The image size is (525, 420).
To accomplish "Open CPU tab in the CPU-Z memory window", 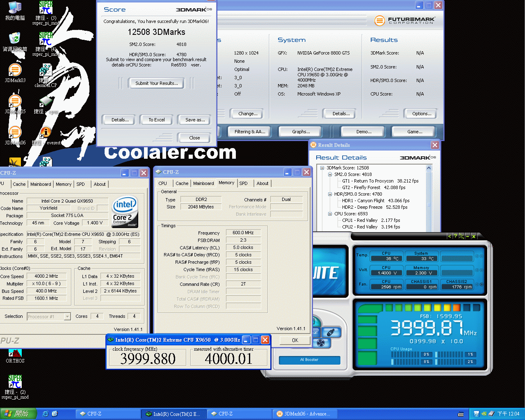I will coord(163,183).
